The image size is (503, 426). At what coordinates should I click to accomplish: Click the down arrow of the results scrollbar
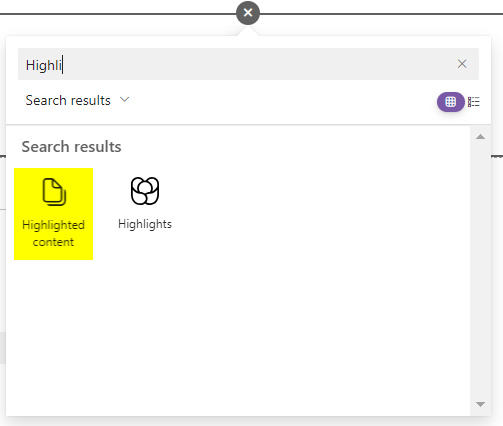click(x=480, y=404)
